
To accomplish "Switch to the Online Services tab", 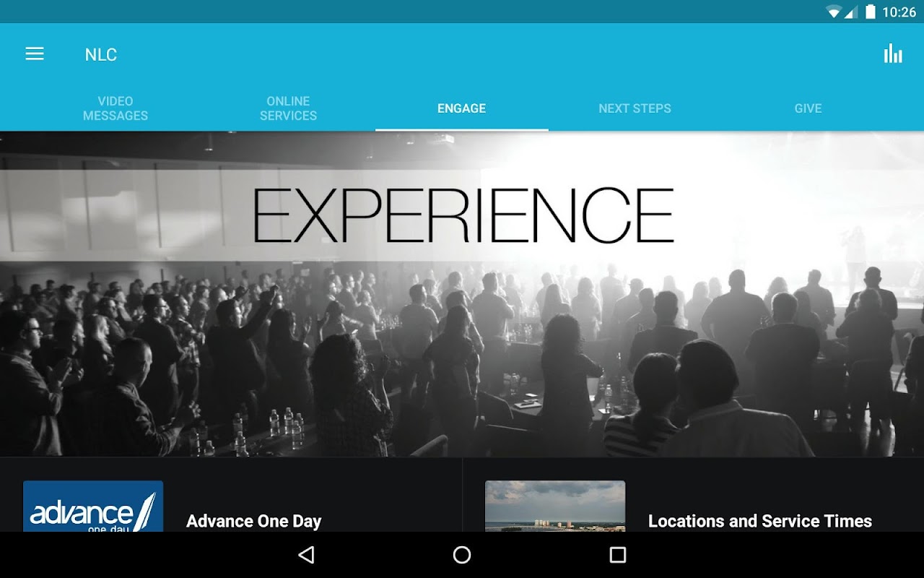I will coord(289,108).
